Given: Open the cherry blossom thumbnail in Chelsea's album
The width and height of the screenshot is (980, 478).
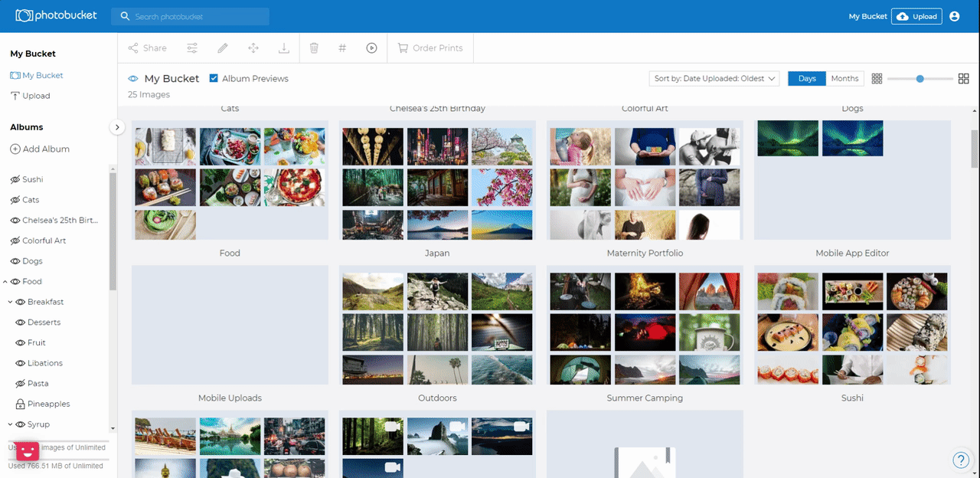Looking at the screenshot, I should [x=501, y=187].
